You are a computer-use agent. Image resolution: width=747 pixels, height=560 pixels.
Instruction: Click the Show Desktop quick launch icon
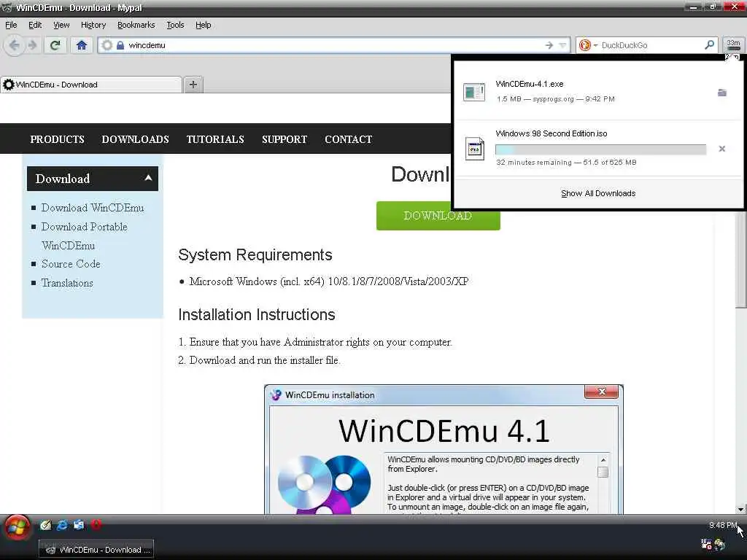click(x=79, y=525)
